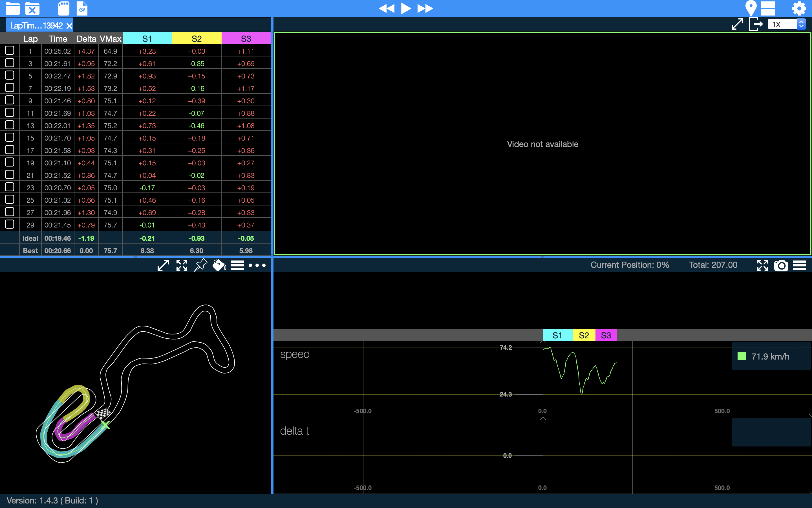Close the LapTim...13942 tab
The image size is (812, 508).
point(69,26)
